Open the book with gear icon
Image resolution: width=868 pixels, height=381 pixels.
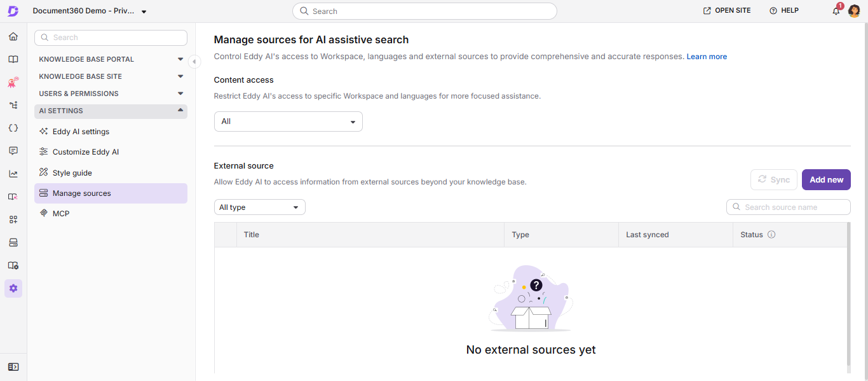pyautogui.click(x=13, y=265)
